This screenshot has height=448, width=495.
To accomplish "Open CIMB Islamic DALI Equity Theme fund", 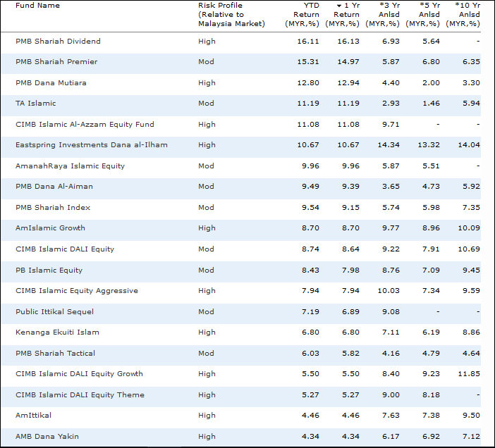I will [80, 395].
